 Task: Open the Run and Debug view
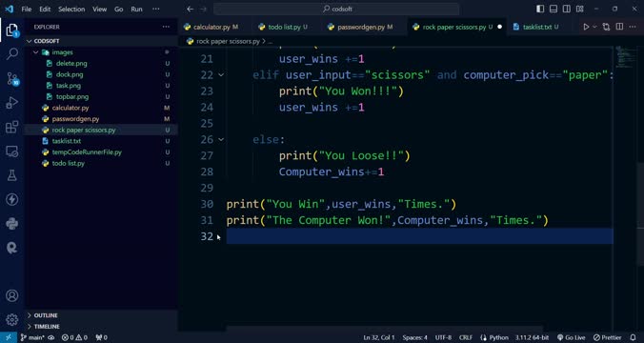click(12, 102)
